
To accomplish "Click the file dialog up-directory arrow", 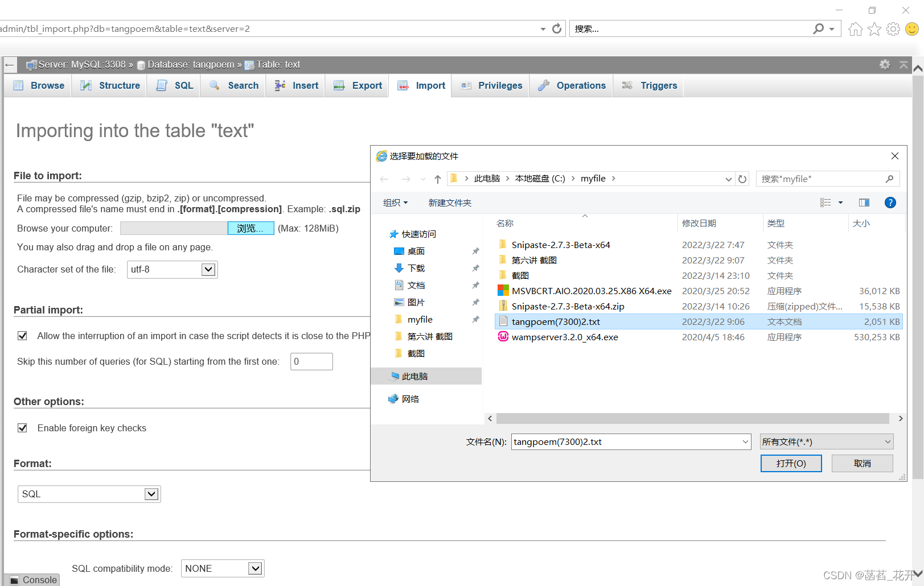I will pos(437,179).
